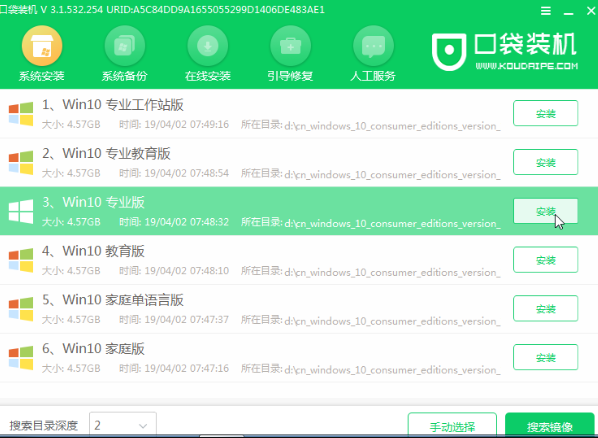Click Windows logo of Win10 专业教育版
This screenshot has height=438, width=598.
[21, 163]
